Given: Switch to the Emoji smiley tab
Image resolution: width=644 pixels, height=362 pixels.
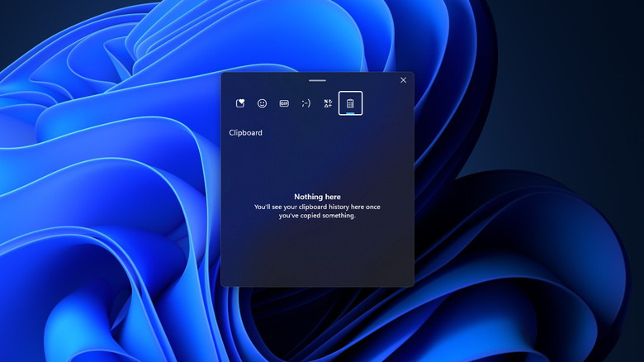Looking at the screenshot, I should pos(263,103).
